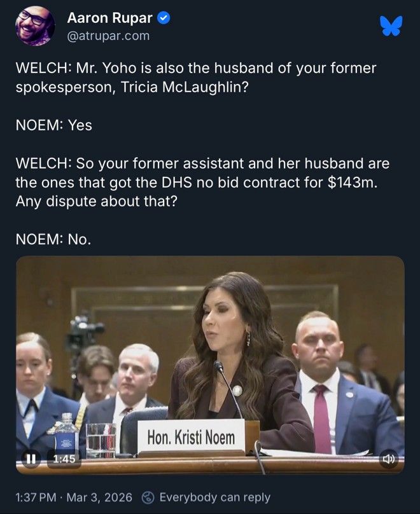Image resolution: width=420 pixels, height=514 pixels.
Task: Mute the video using the speaker icon
Action: tap(389, 459)
